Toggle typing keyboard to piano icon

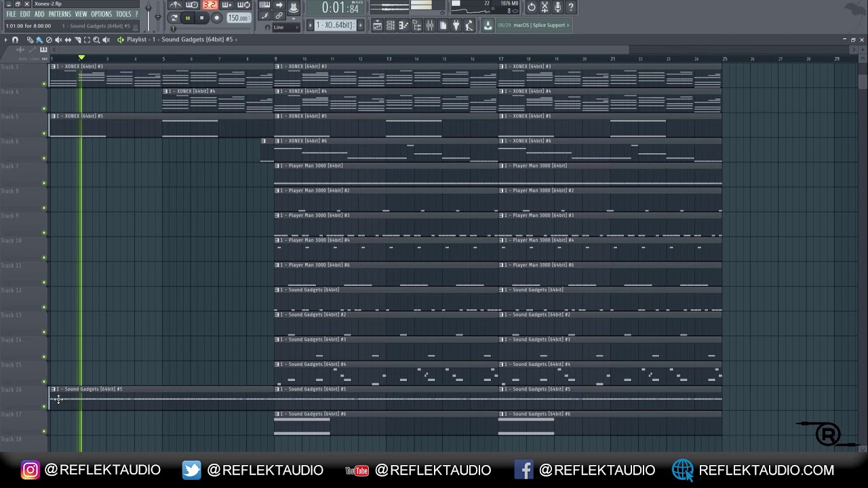point(264,5)
